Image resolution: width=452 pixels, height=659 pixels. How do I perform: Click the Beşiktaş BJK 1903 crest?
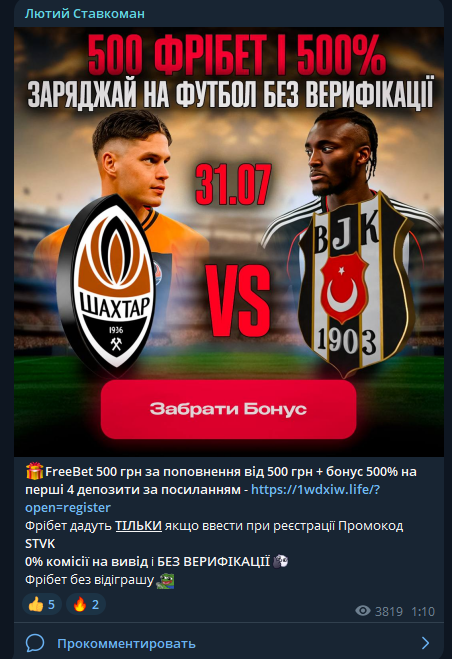(354, 285)
